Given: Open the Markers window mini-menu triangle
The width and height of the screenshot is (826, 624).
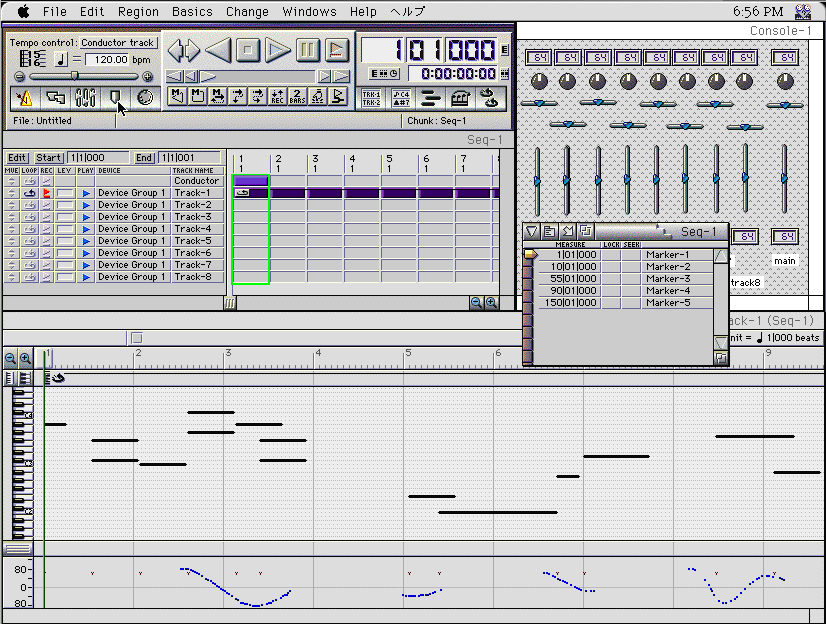Looking at the screenshot, I should point(532,232).
